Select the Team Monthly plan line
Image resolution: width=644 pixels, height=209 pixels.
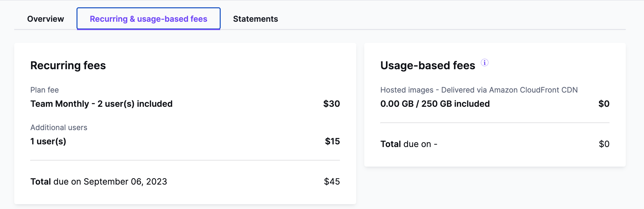[101, 104]
